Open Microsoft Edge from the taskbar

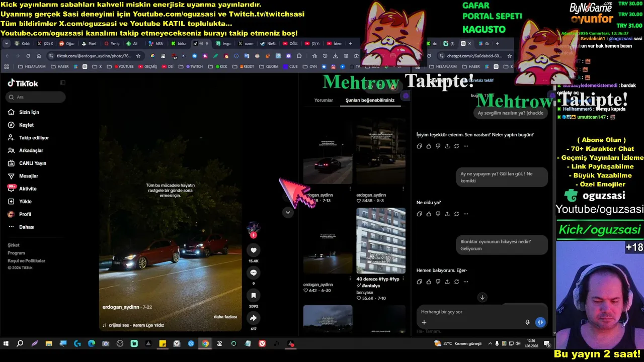tap(92, 344)
